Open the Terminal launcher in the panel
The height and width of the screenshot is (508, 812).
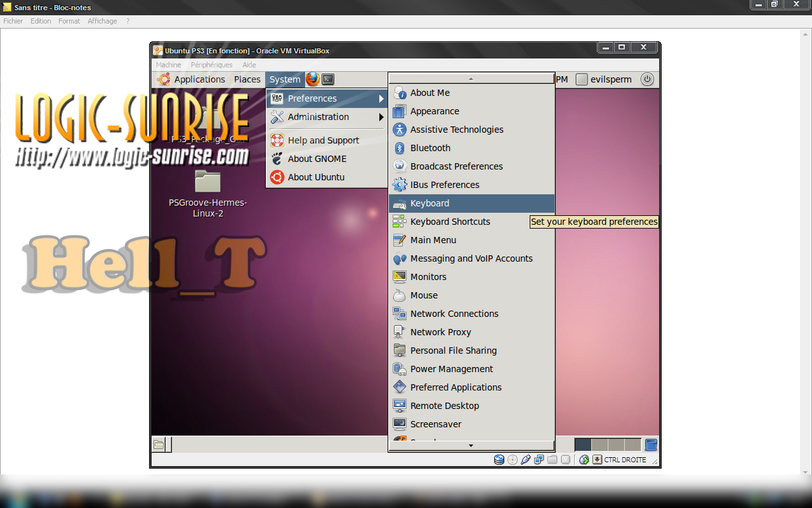(x=328, y=79)
